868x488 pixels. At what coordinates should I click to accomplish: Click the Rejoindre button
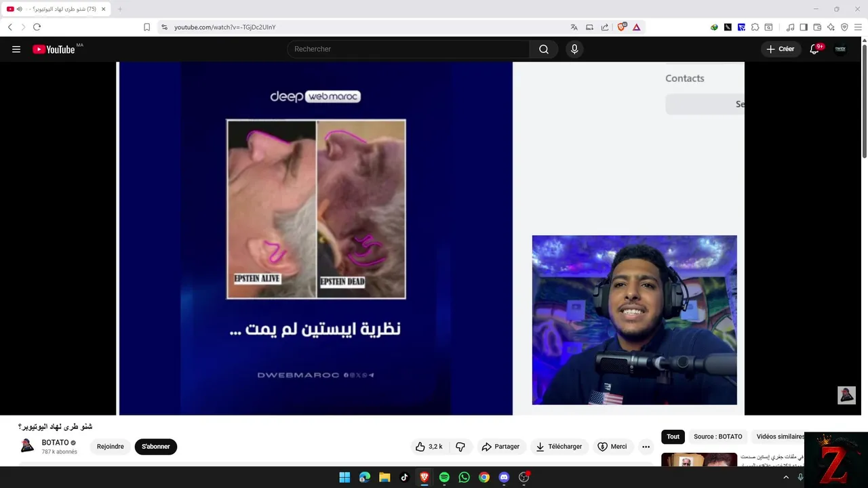tap(110, 447)
